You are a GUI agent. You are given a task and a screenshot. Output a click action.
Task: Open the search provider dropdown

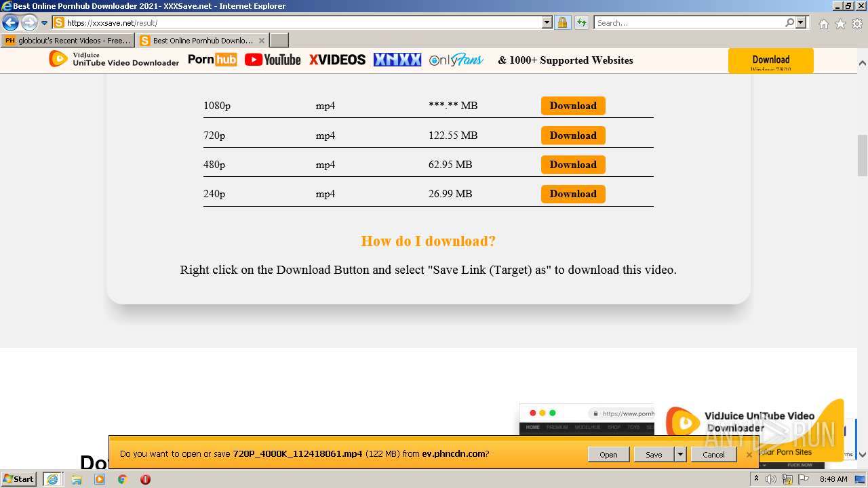click(802, 22)
